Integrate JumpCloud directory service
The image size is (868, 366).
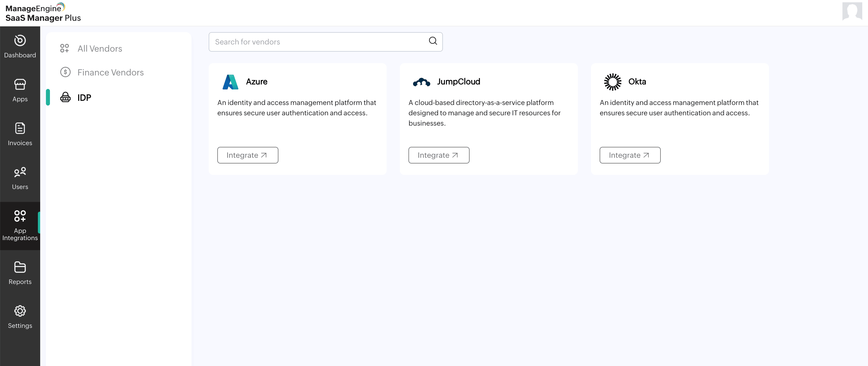click(439, 155)
